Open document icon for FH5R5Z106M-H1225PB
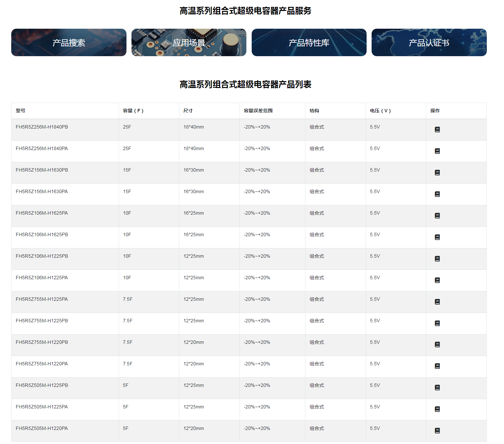The height and width of the screenshot is (444, 504). (437, 259)
